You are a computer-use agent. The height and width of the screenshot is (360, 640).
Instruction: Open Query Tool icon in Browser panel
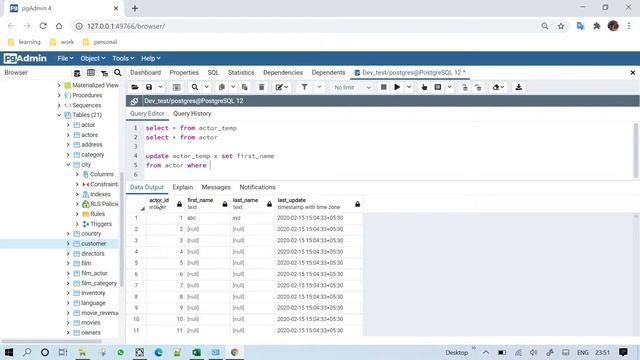77,73
